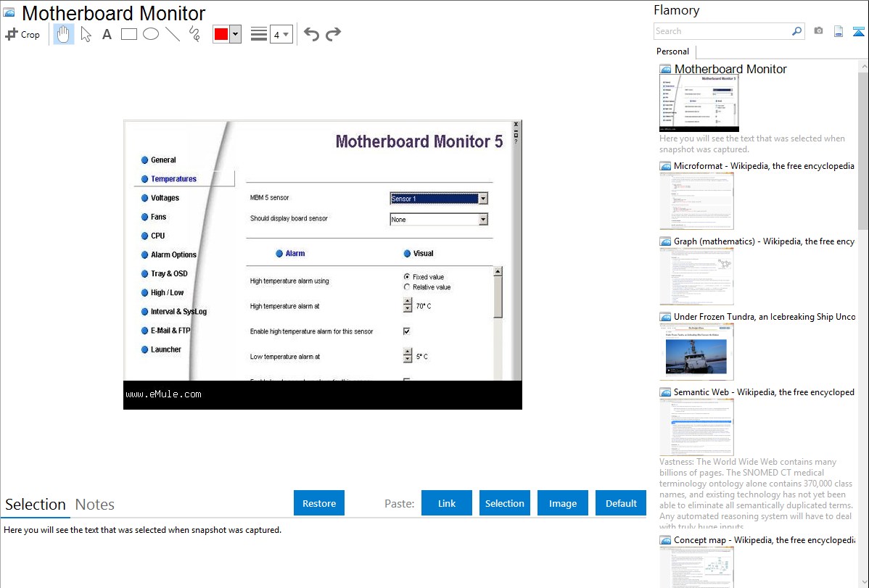Open the annotation color dropdown arrow
This screenshot has height=588, width=869.
[x=236, y=34]
